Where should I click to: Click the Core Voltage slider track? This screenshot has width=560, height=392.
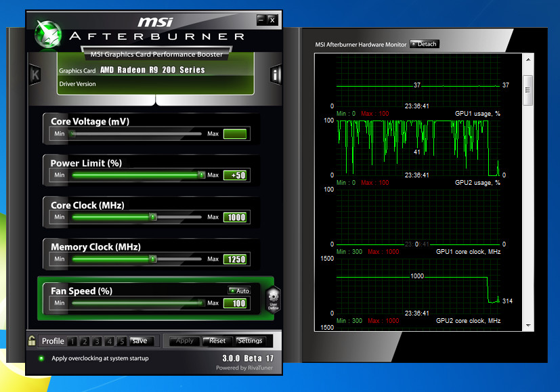click(x=137, y=134)
